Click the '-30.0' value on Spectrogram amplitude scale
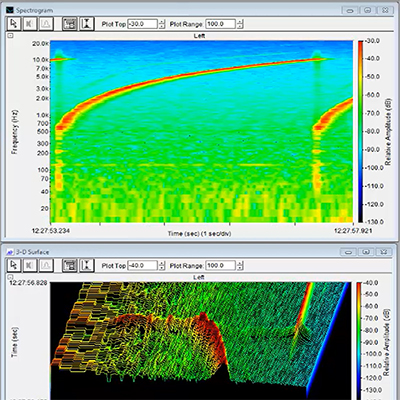 coord(372,41)
